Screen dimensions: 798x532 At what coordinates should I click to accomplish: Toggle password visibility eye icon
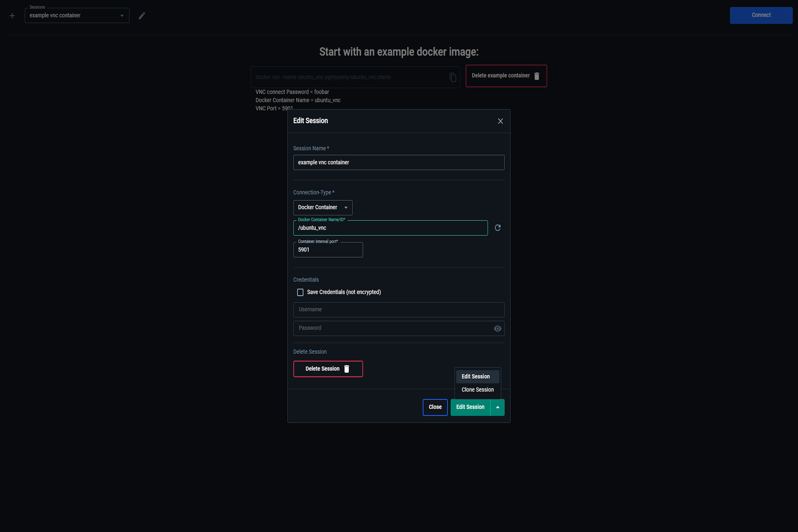pyautogui.click(x=497, y=329)
